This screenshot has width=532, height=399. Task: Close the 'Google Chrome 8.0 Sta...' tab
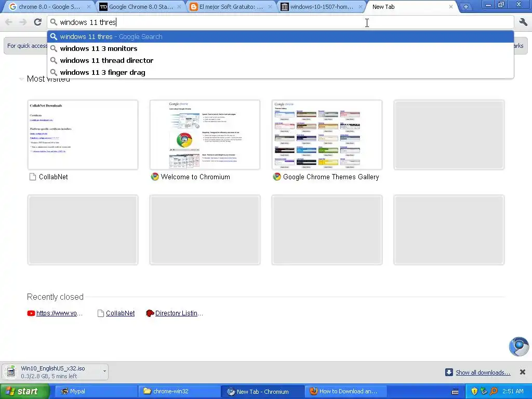pos(179,7)
